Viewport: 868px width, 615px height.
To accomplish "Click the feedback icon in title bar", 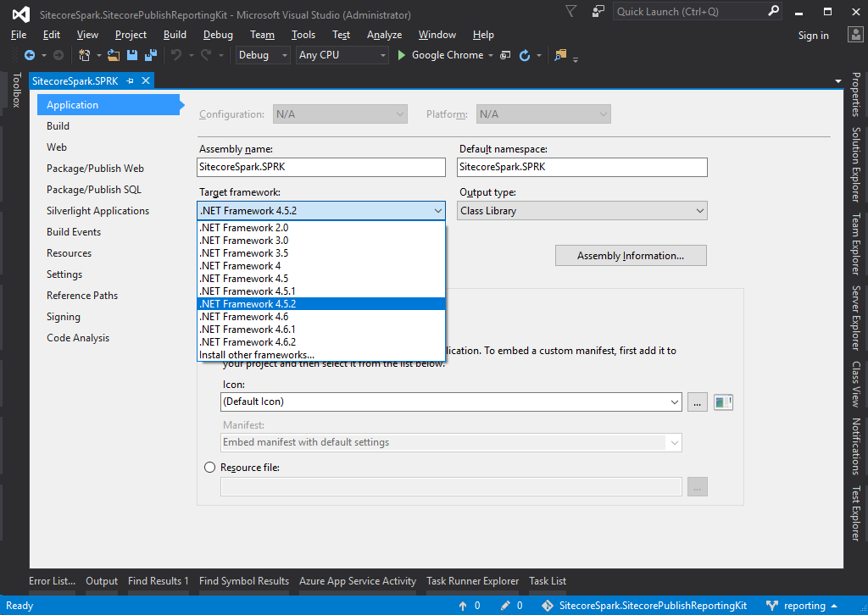I will (598, 11).
